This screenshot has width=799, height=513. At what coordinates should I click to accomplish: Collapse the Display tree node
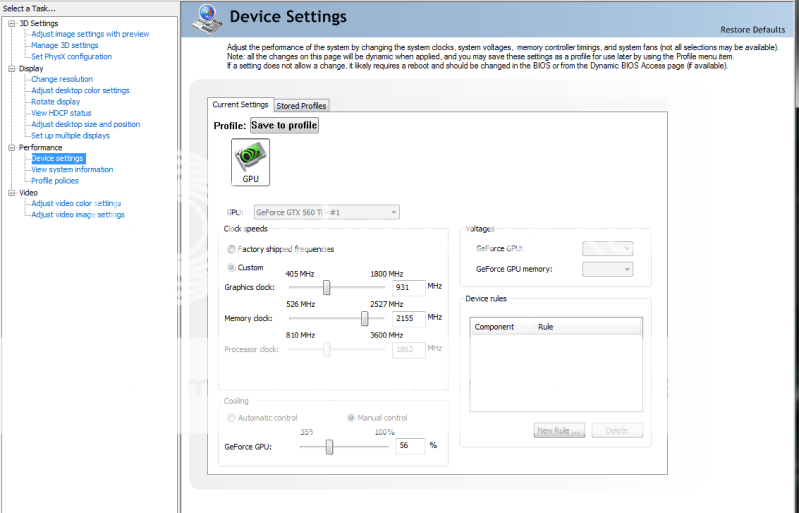pos(10,68)
